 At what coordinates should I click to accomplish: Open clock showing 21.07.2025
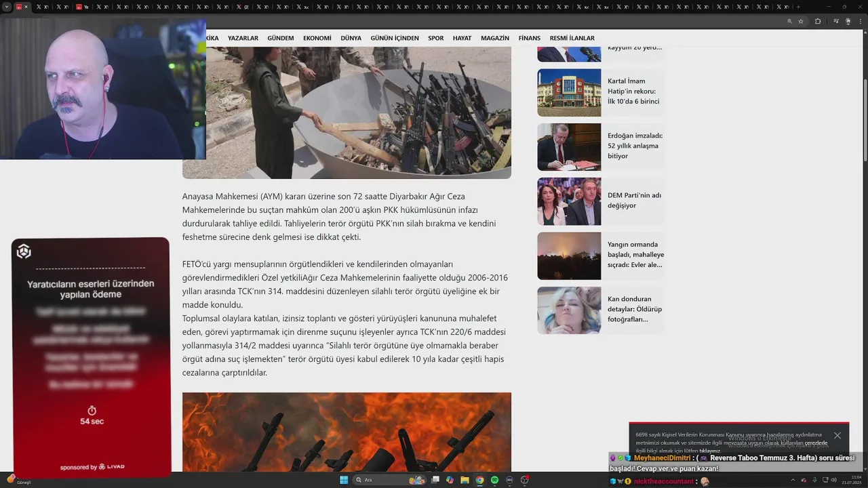pyautogui.click(x=852, y=480)
